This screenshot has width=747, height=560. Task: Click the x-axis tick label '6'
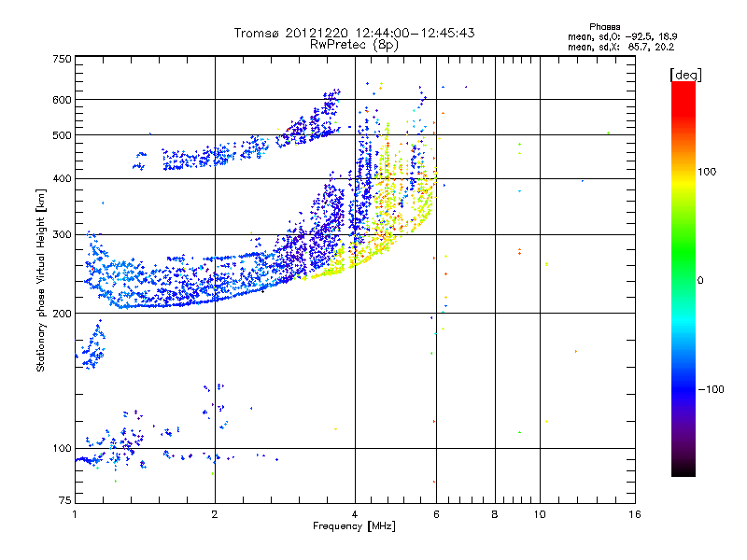(436, 514)
